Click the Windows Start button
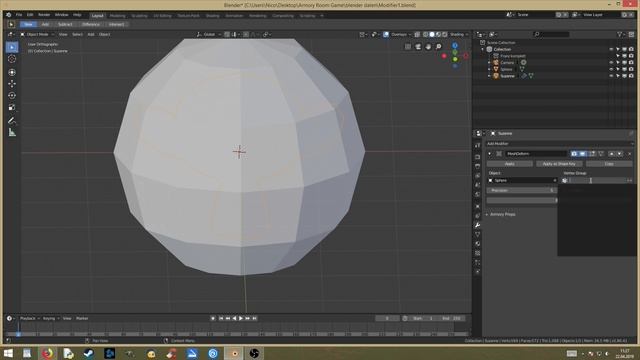 point(8,353)
